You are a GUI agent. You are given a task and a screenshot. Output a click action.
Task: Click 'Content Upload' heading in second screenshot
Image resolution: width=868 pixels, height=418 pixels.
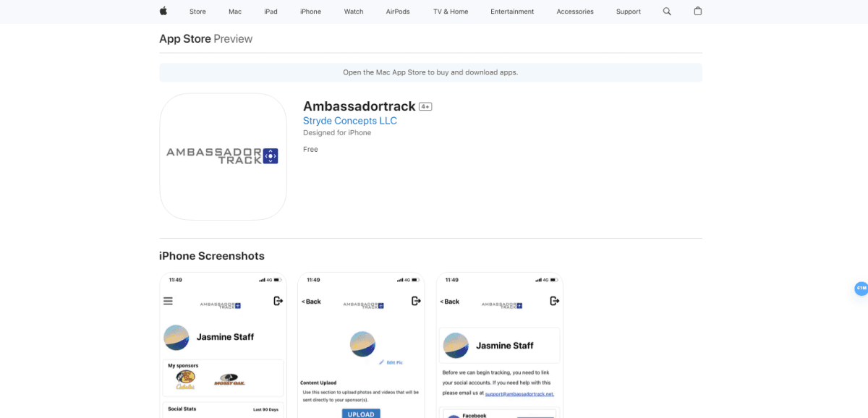point(318,383)
